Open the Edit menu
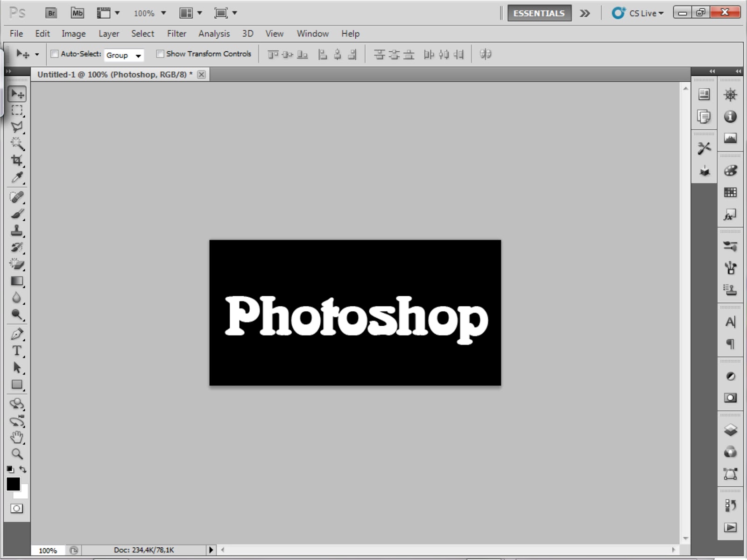This screenshot has width=747, height=560. point(42,34)
